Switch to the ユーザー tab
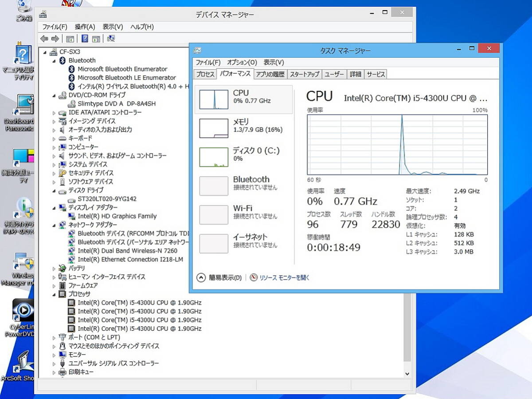Image resolution: width=532 pixels, height=399 pixels. 334,75
